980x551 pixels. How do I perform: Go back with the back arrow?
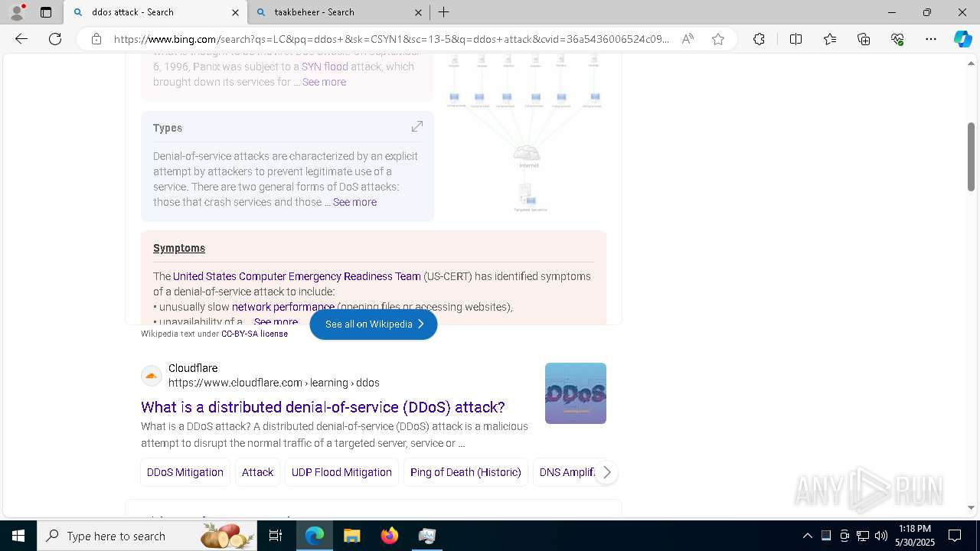pos(21,39)
